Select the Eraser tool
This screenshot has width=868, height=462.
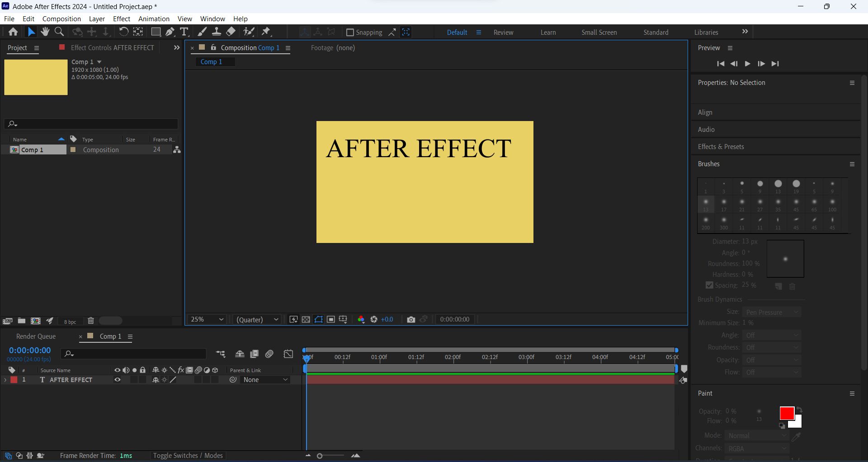click(231, 32)
